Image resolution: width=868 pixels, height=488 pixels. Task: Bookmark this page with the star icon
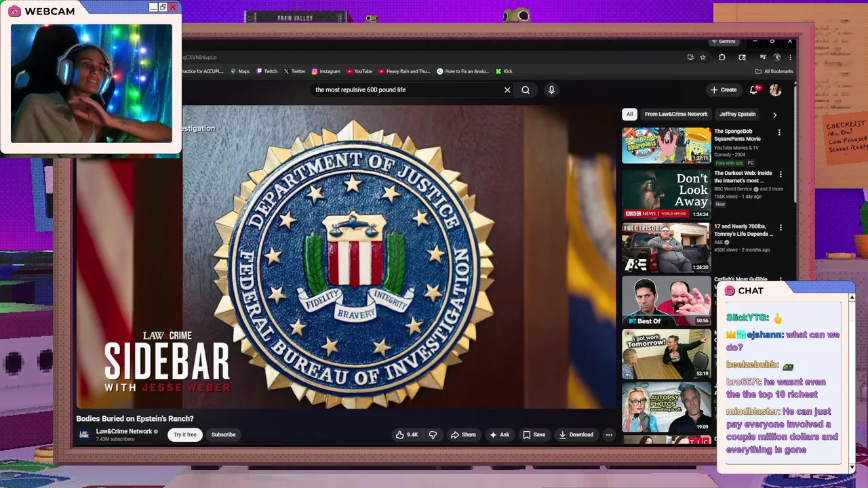coord(703,58)
